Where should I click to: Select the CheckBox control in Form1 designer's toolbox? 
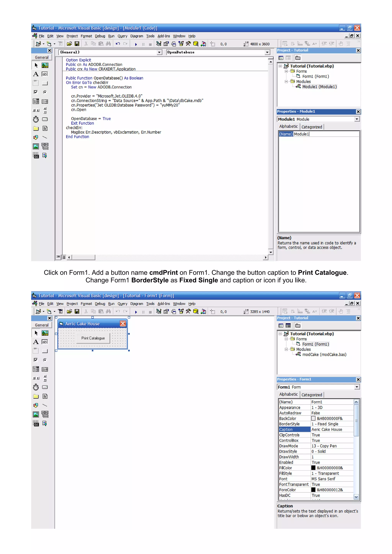pos(36,360)
